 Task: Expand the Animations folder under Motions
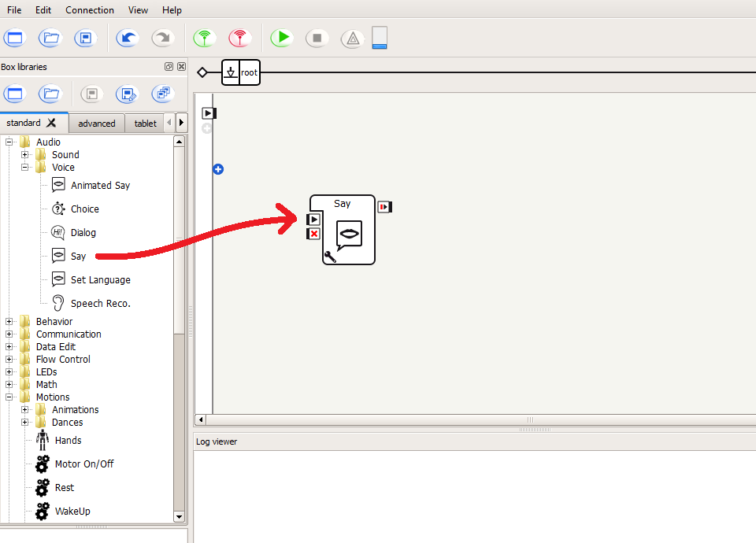pos(25,410)
